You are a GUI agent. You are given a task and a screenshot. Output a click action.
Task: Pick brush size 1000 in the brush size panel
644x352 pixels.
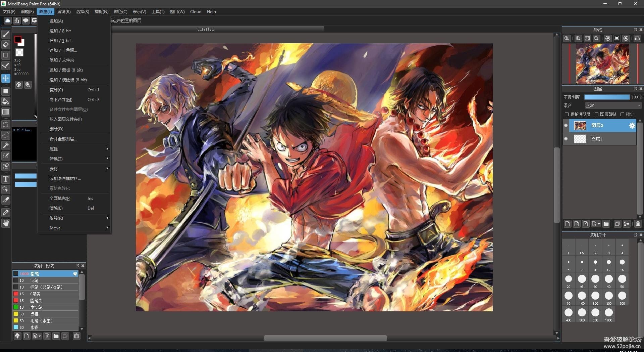[608, 314]
